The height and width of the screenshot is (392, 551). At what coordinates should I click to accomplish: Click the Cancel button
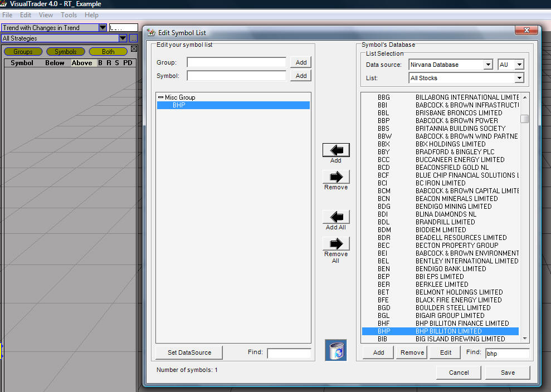(x=459, y=373)
